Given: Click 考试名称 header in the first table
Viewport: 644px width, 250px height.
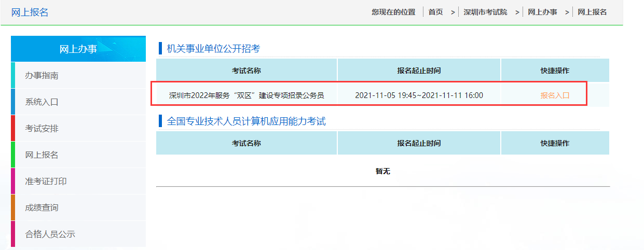Looking at the screenshot, I should coord(246,71).
